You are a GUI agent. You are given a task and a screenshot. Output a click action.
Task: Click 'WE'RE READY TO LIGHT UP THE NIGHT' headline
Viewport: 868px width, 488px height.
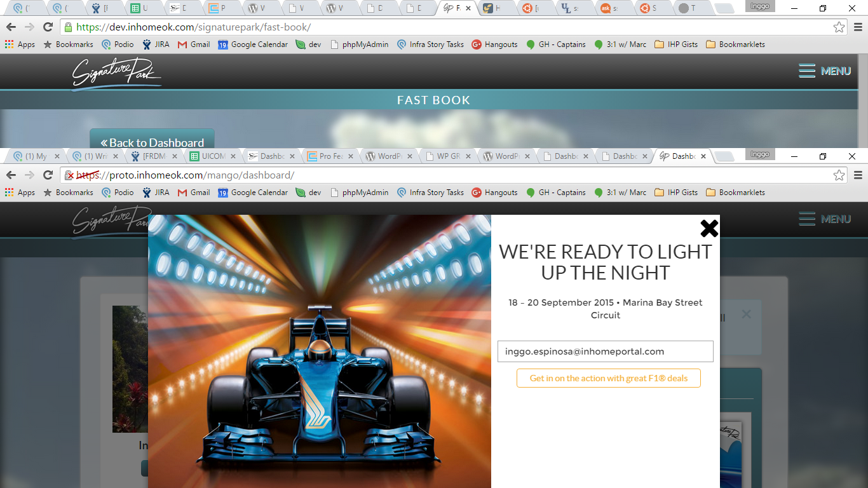605,262
